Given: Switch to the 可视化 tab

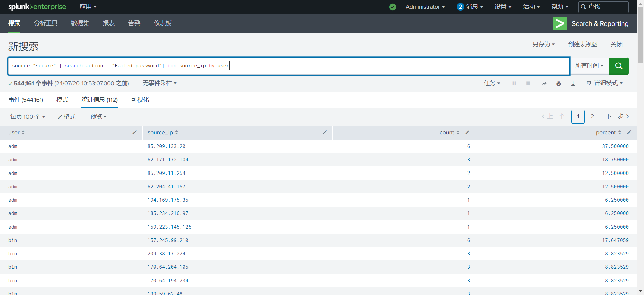Looking at the screenshot, I should 140,100.
